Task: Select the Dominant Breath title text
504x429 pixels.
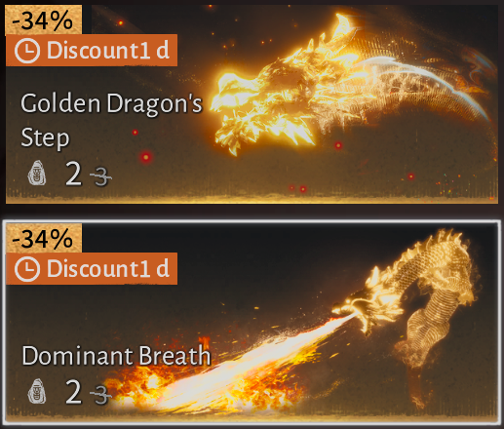Action: pos(116,356)
